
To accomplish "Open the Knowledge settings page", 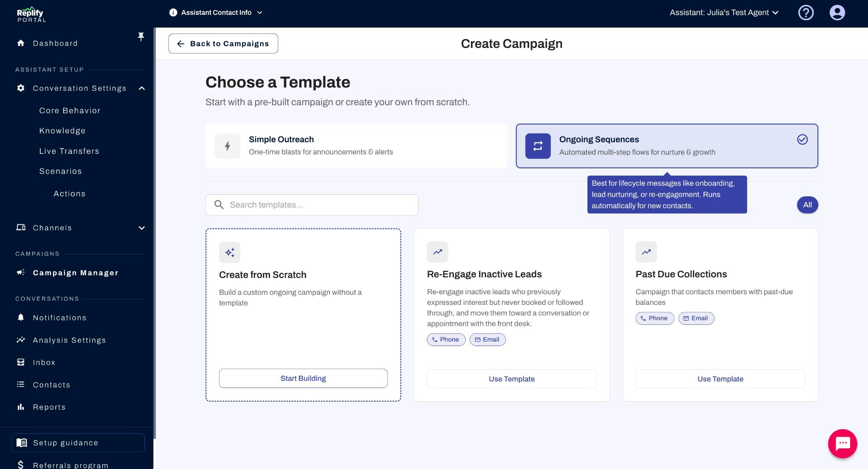I will point(62,131).
